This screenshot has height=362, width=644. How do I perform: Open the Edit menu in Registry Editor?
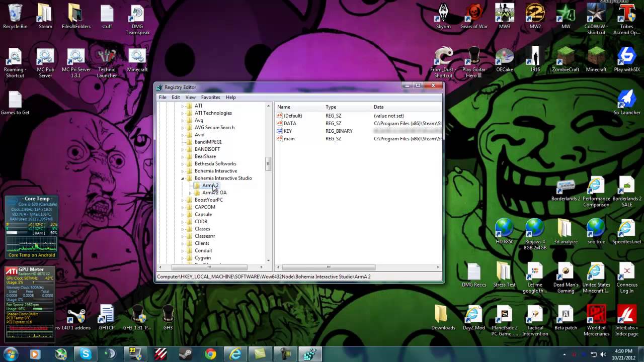point(176,97)
